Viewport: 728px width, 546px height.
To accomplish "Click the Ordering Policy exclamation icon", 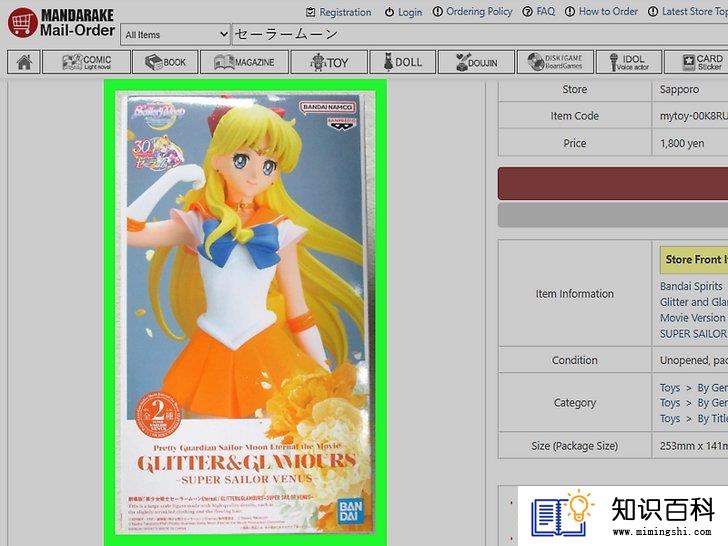I will click(x=437, y=12).
